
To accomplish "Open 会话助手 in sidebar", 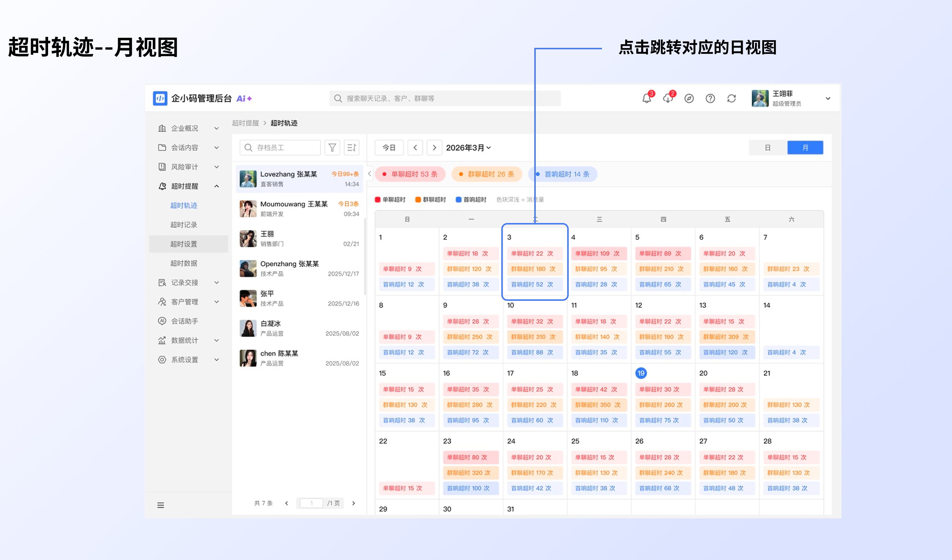I will click(188, 321).
